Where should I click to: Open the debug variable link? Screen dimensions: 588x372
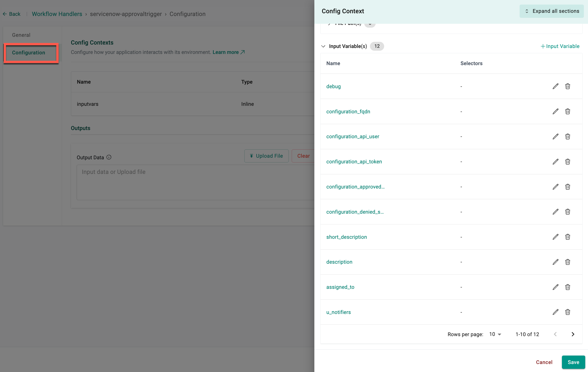333,86
